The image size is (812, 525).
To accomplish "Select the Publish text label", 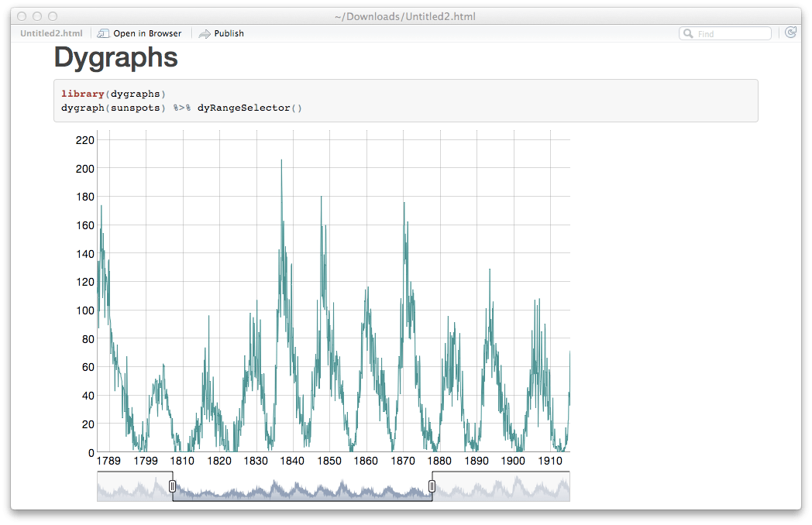I will coord(229,33).
